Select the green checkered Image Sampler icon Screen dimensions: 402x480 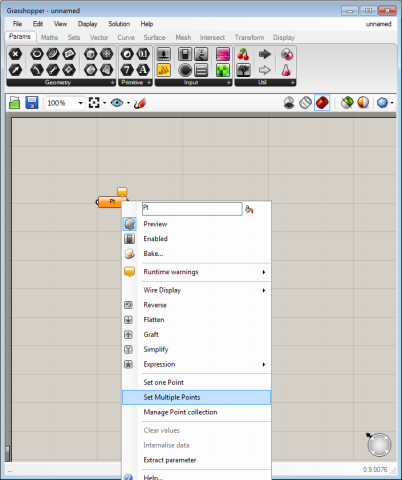point(223,70)
